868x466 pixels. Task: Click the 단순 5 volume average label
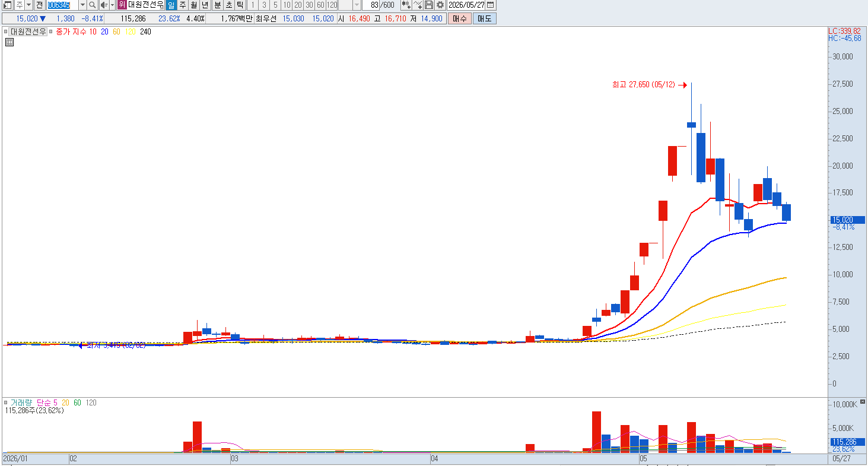pyautogui.click(x=47, y=403)
